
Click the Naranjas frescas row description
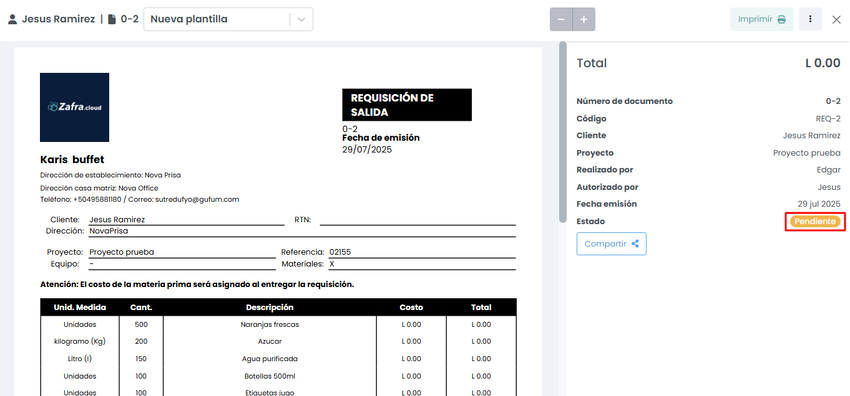click(269, 324)
